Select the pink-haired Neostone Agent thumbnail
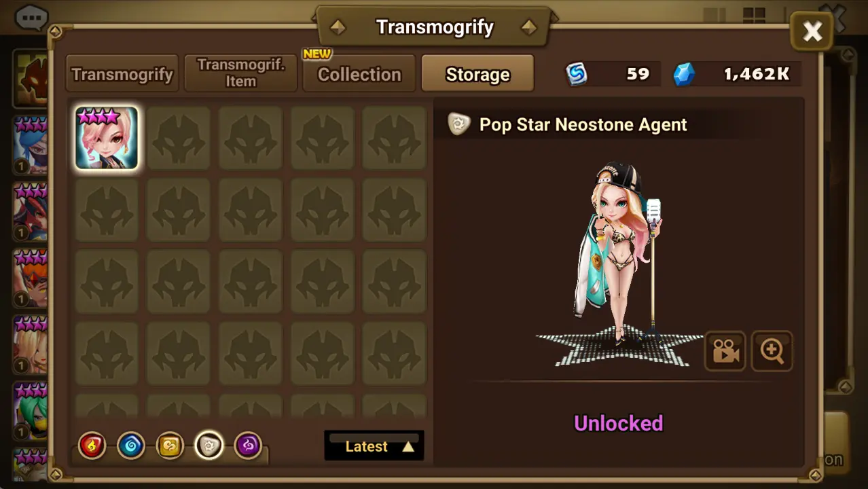The width and height of the screenshot is (868, 489). tap(107, 138)
